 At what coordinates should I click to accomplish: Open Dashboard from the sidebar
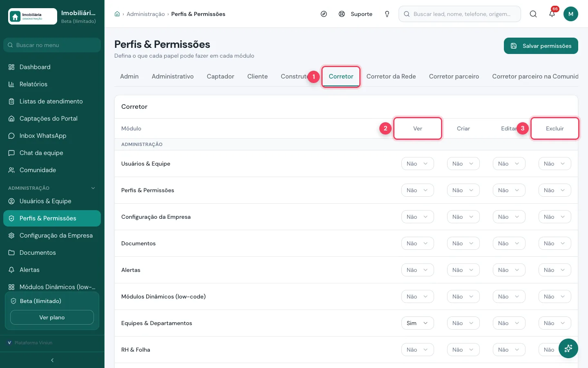coord(52,67)
